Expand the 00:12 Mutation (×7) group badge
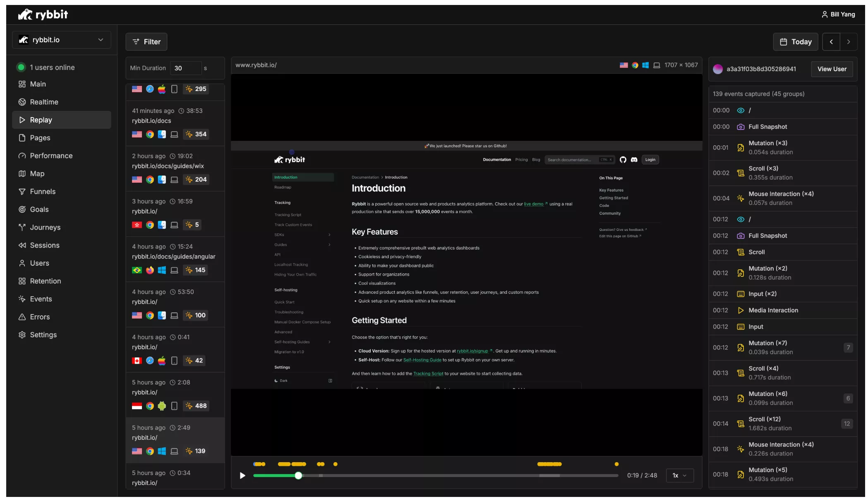The height and width of the screenshot is (499, 868). tap(848, 348)
